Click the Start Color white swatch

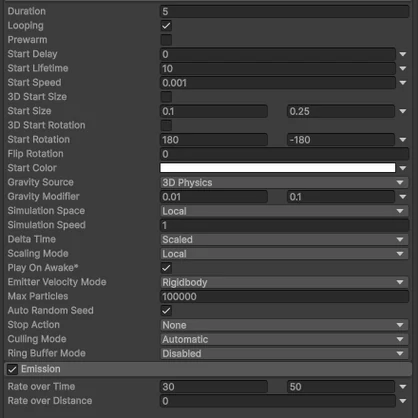pos(278,168)
